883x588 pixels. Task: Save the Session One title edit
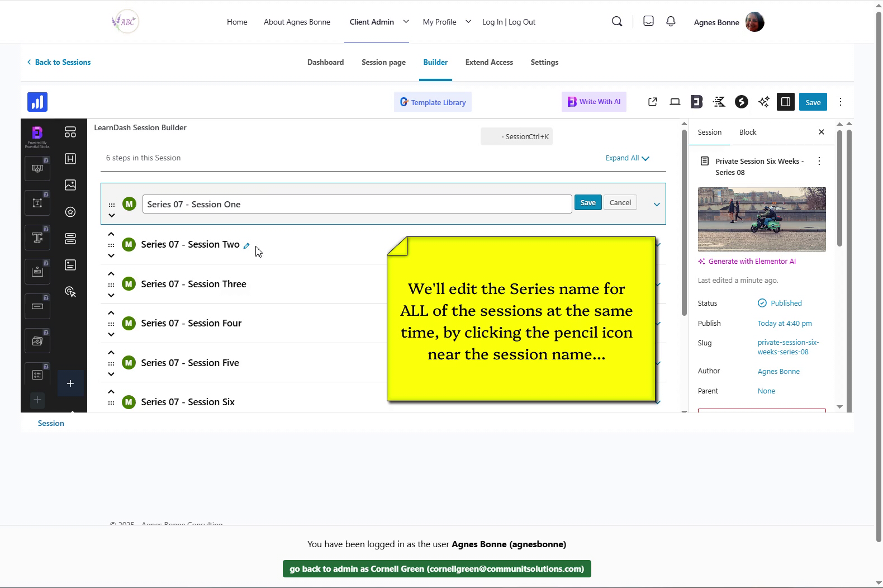click(587, 203)
